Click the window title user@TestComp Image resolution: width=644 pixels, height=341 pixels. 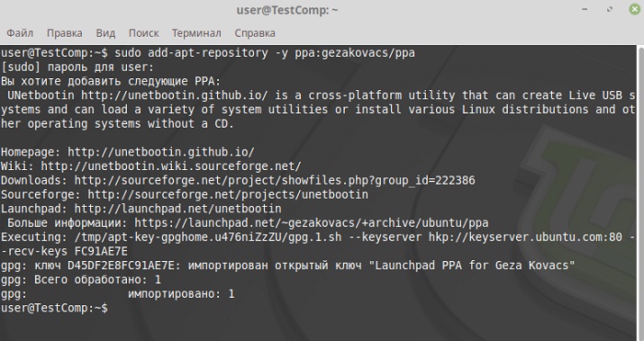[x=287, y=10]
